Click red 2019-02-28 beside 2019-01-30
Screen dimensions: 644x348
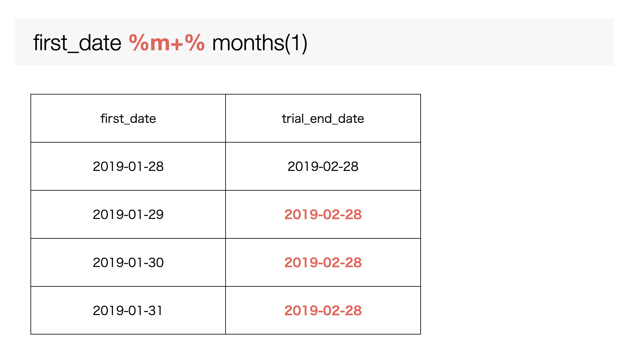pyautogui.click(x=323, y=263)
